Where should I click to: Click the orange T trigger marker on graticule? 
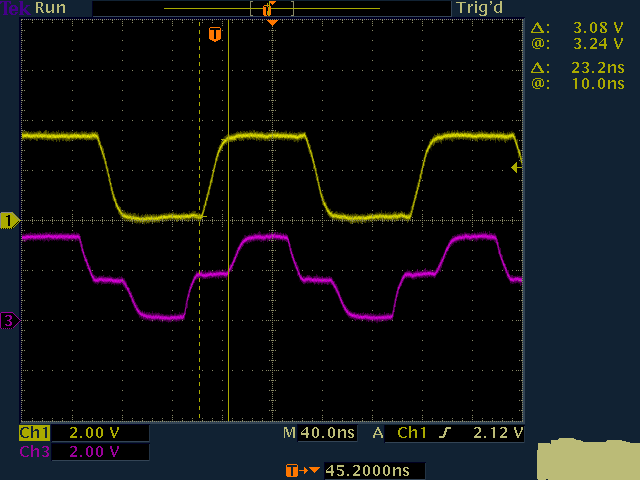coord(215,34)
